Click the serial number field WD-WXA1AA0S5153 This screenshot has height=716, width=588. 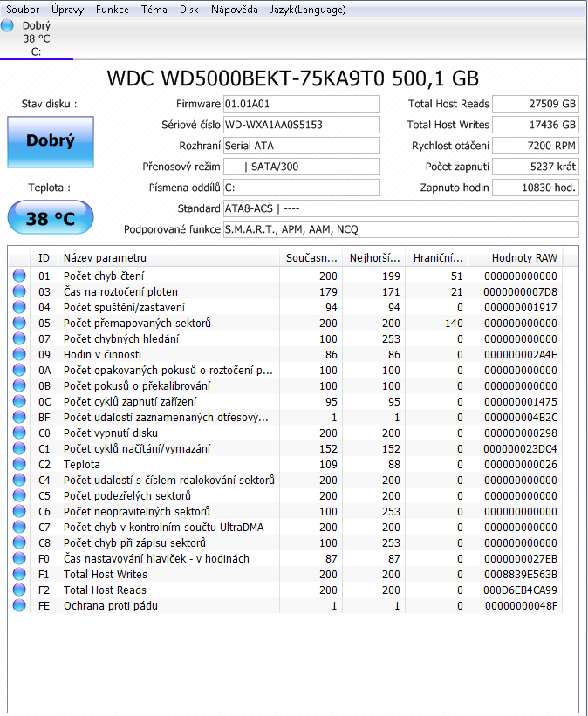301,125
